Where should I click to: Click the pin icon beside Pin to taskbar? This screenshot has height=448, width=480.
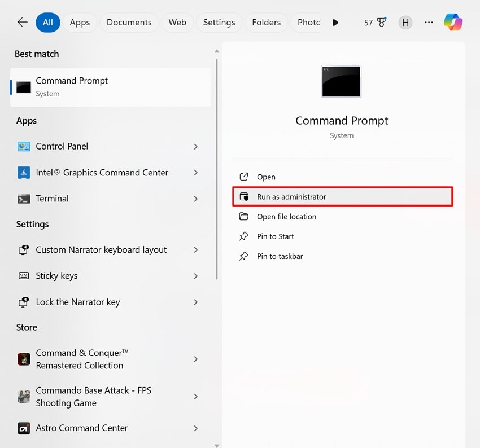[244, 256]
